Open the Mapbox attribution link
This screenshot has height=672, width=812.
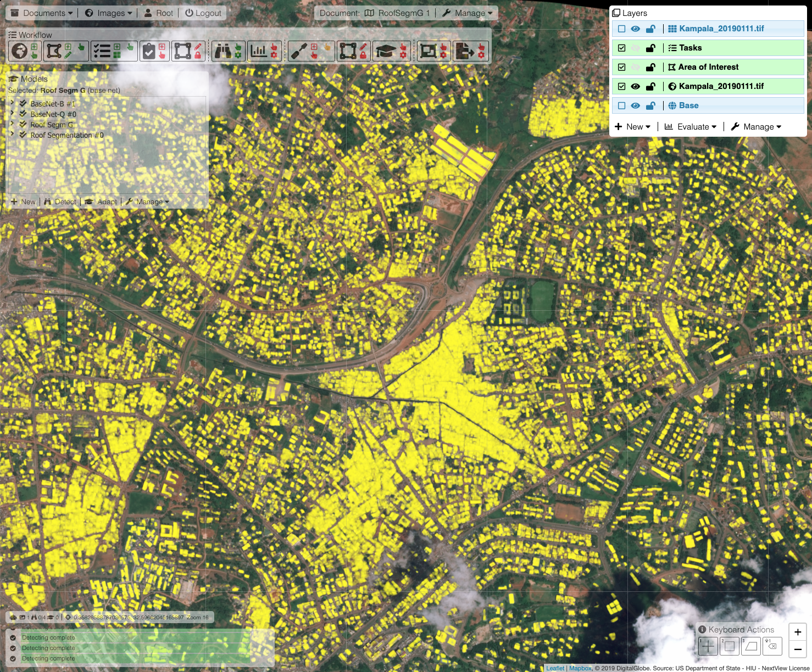click(580, 668)
